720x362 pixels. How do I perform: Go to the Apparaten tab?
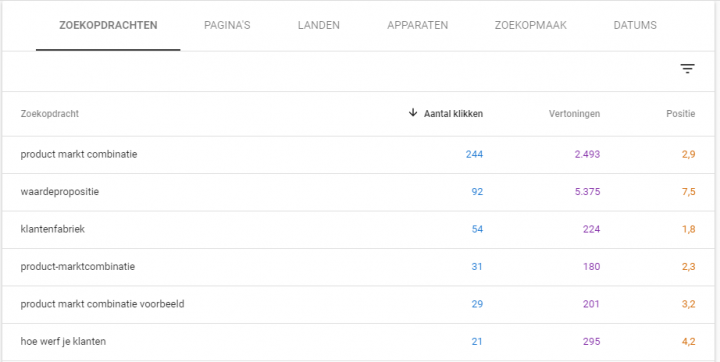pyautogui.click(x=417, y=25)
